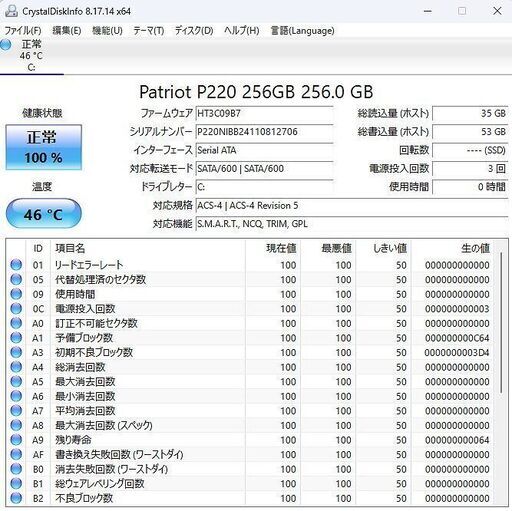Click the 現在値 column header
512x511 pixels.
pos(273,248)
